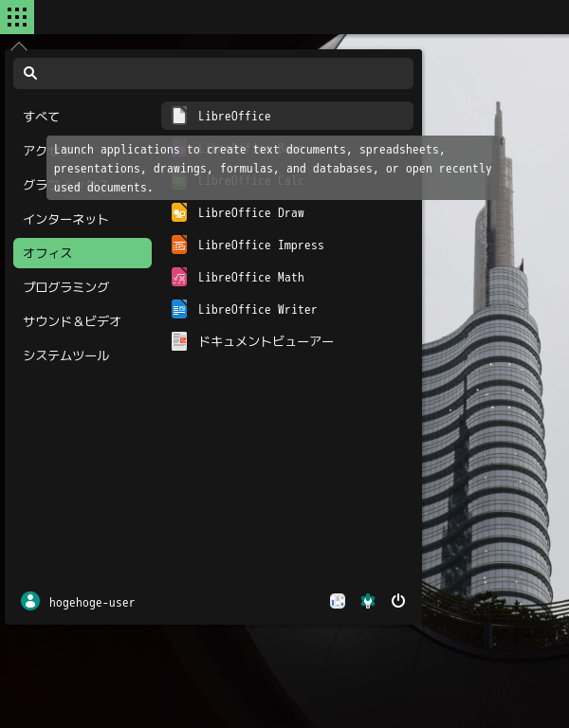Click the LibreOffice Draw icon
This screenshot has width=569, height=728.
(x=179, y=212)
